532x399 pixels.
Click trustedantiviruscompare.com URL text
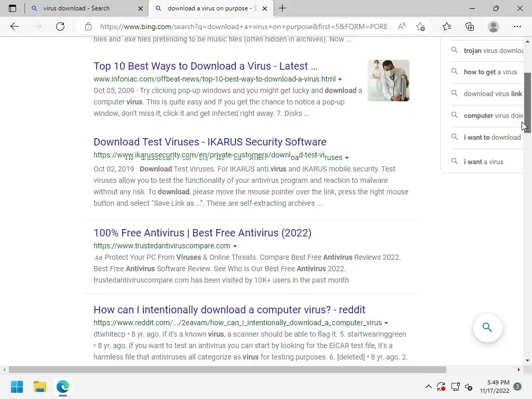point(162,246)
